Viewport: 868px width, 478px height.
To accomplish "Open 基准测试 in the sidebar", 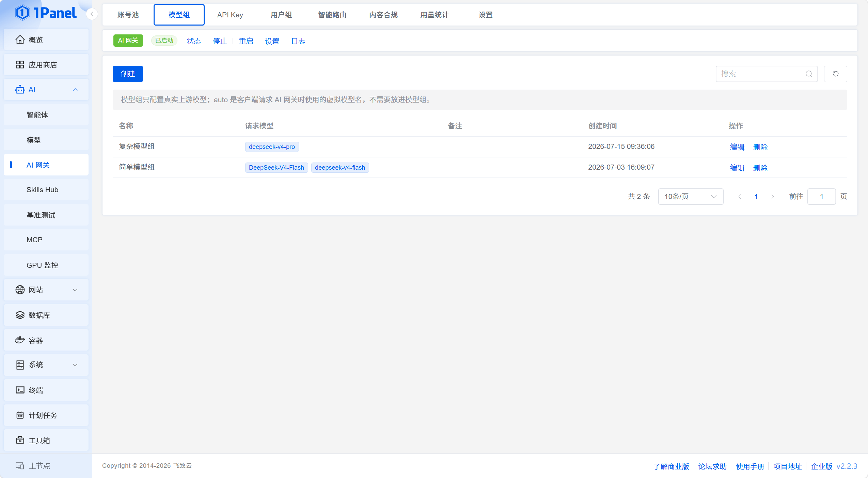I will coord(46,215).
